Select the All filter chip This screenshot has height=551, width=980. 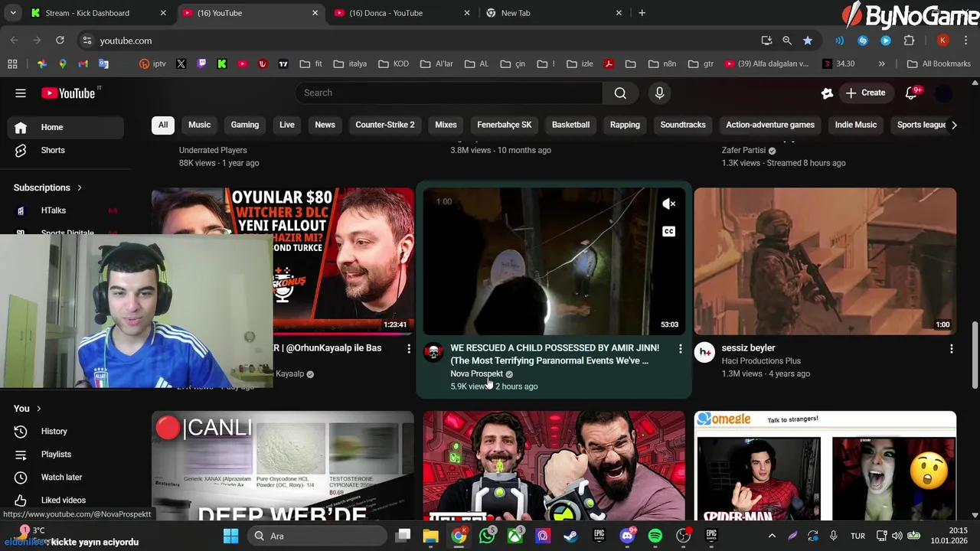(163, 125)
